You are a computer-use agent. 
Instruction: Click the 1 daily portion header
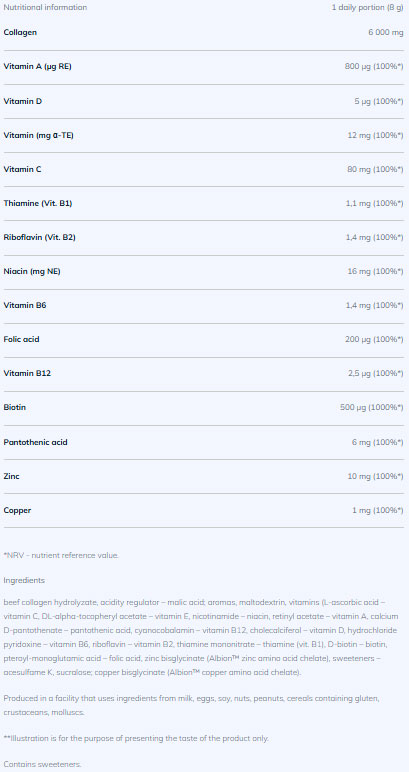point(368,7)
